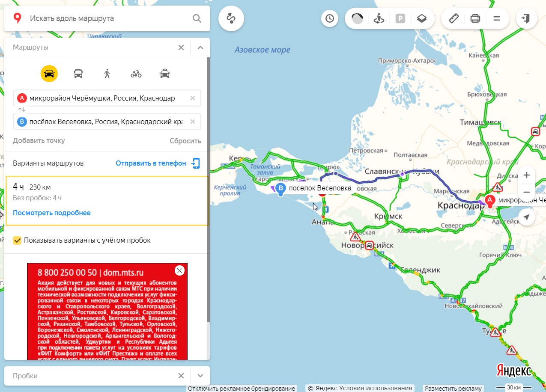Click the accident icon near Тимашевск

535,131
